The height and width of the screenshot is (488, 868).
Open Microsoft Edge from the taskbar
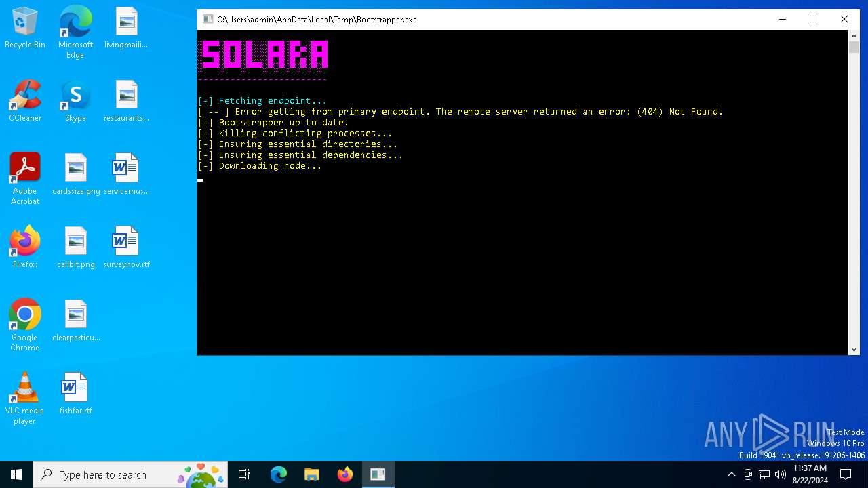click(x=279, y=474)
